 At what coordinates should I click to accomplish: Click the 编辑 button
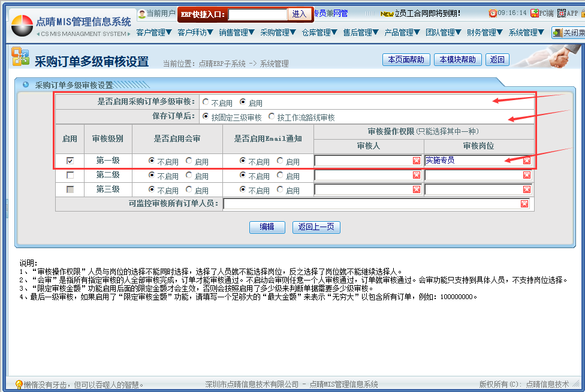point(267,227)
